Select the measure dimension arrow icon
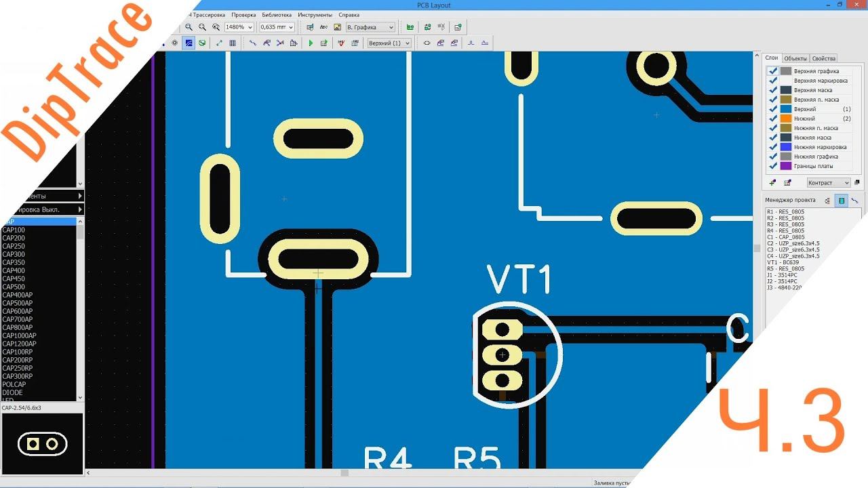The height and width of the screenshot is (488, 868). coord(219,43)
